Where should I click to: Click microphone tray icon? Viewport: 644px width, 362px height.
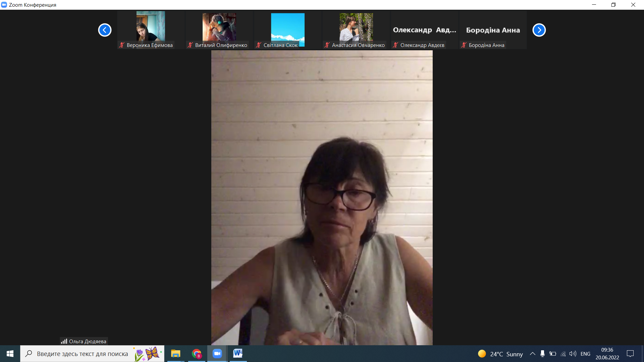tap(542, 354)
